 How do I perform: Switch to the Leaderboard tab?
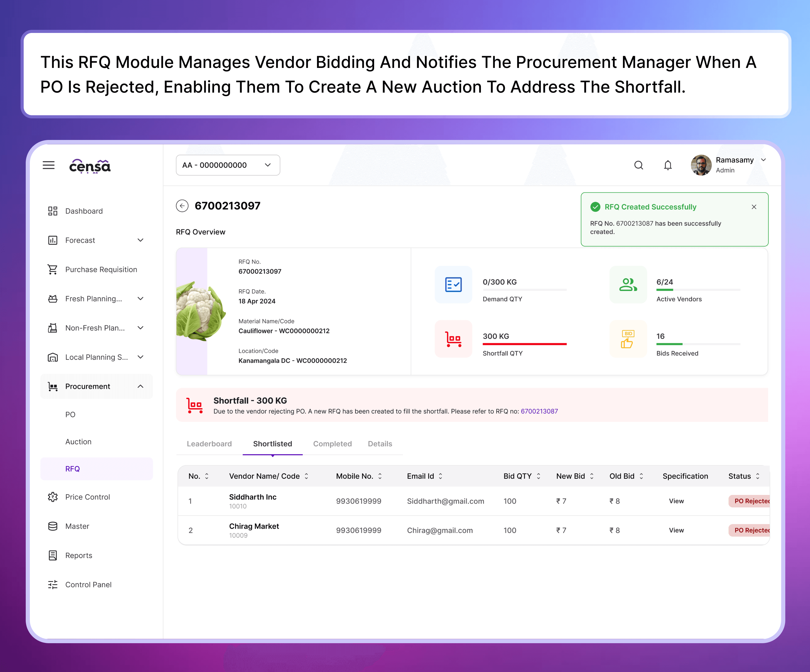(x=209, y=444)
